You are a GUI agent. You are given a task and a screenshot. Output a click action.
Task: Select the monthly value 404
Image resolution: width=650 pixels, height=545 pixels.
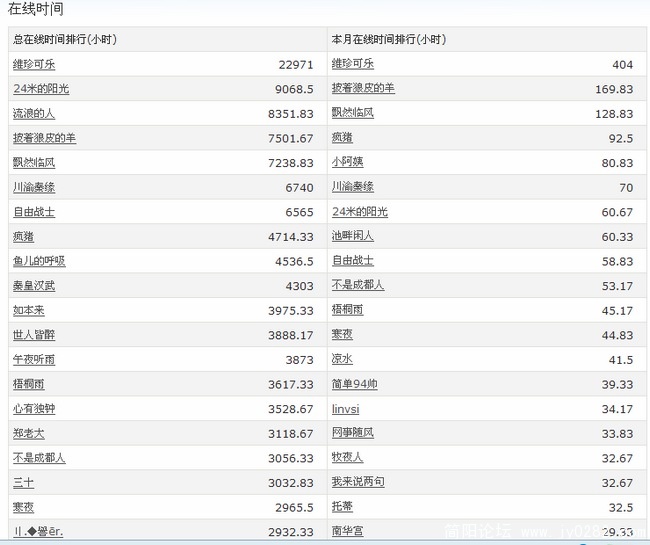(x=623, y=65)
